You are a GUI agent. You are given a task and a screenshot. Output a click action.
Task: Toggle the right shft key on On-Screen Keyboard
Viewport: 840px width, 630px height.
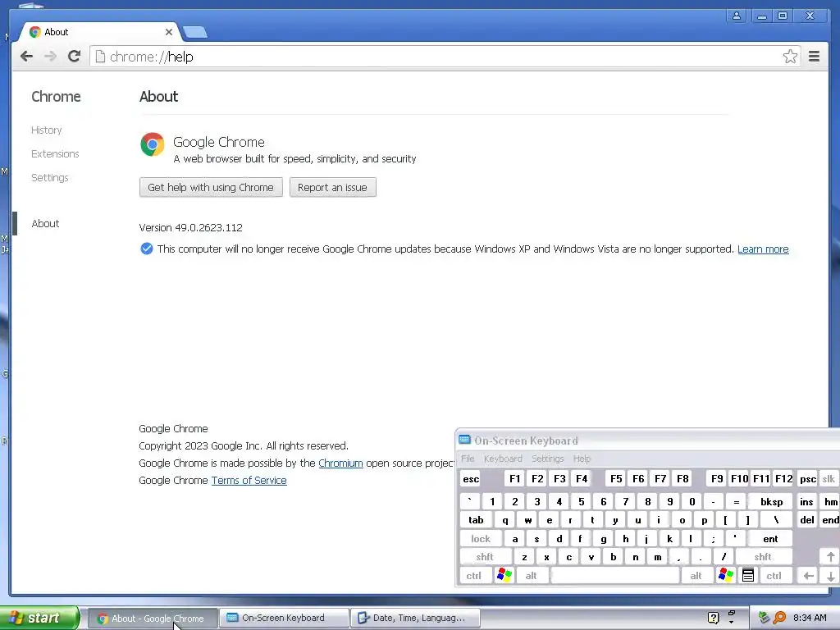[763, 557]
